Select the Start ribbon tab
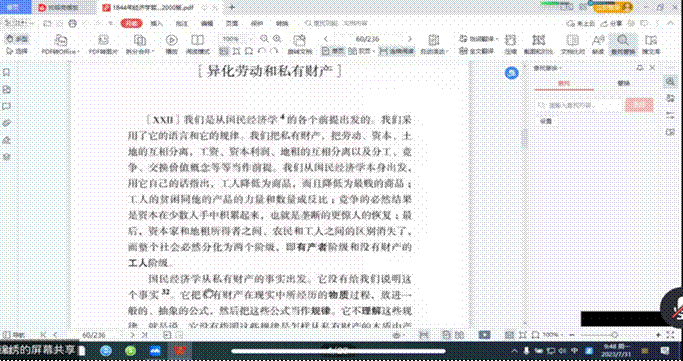 pos(132,24)
